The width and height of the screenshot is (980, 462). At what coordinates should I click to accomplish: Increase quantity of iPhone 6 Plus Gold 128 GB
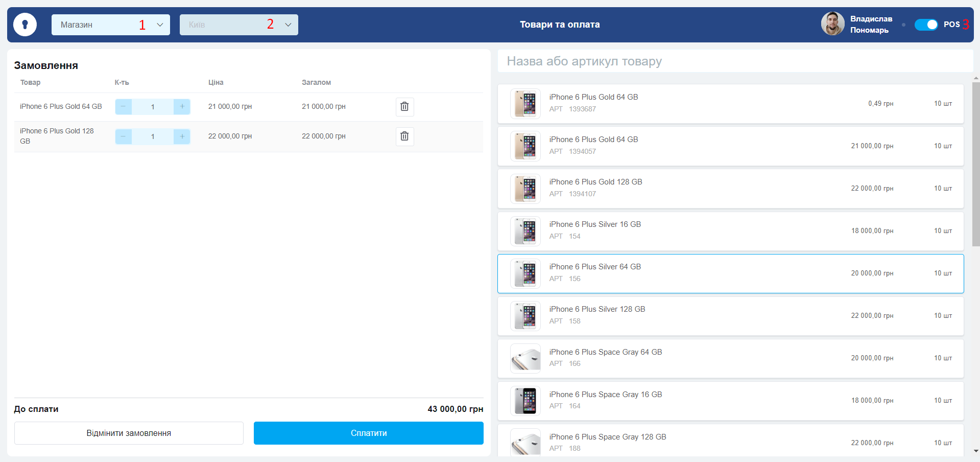pos(182,136)
